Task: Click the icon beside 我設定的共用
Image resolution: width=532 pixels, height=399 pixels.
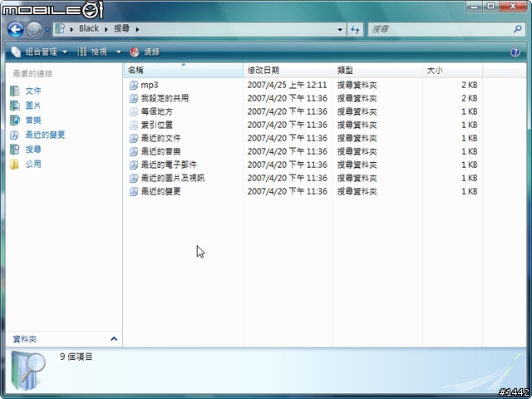Action: [x=134, y=98]
